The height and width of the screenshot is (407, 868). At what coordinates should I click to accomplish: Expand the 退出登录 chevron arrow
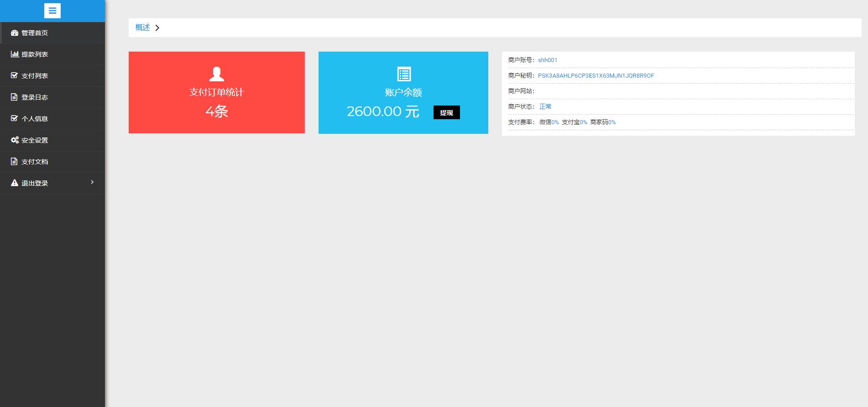[x=92, y=182]
